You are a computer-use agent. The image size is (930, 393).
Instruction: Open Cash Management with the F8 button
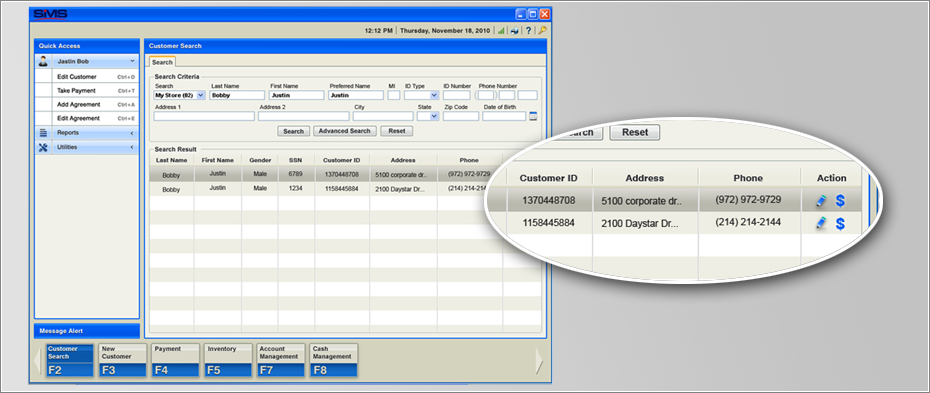[x=334, y=360]
